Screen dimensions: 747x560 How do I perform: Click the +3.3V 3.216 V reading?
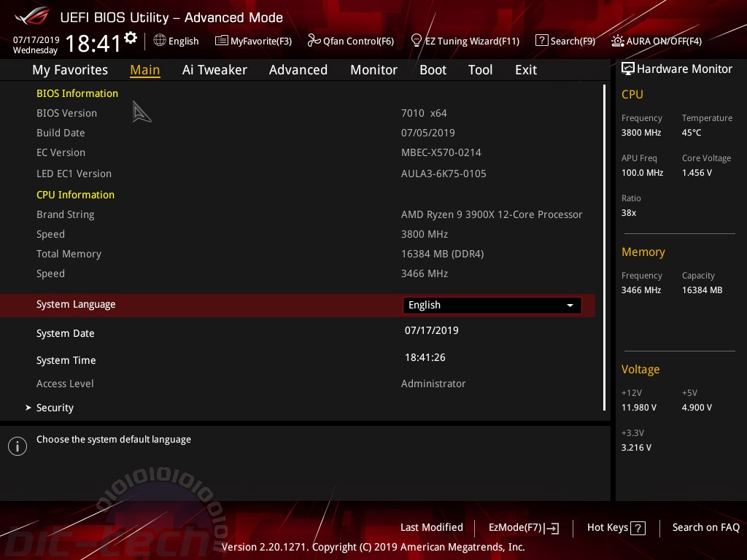636,448
